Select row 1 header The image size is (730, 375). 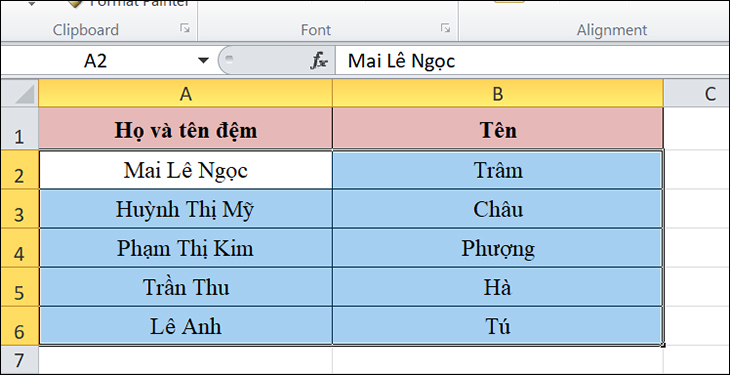(20, 129)
